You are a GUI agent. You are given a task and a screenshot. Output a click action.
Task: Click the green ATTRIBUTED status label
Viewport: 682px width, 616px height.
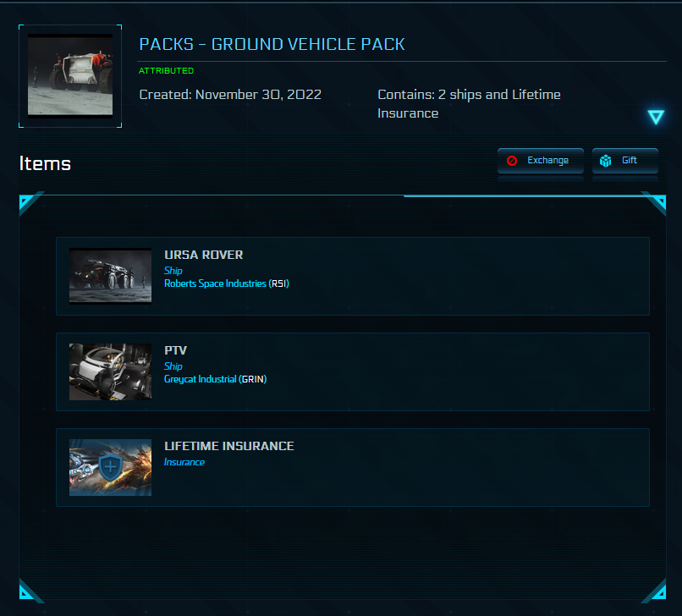point(166,71)
